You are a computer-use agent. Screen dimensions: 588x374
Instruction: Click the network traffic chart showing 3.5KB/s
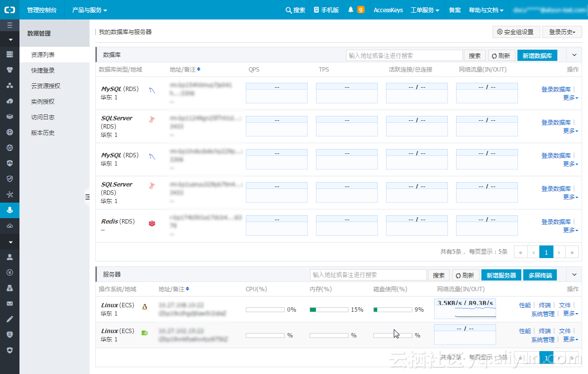pos(465,309)
